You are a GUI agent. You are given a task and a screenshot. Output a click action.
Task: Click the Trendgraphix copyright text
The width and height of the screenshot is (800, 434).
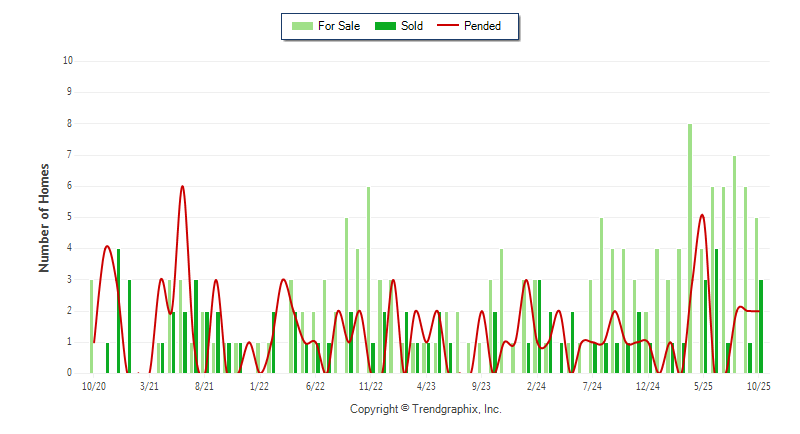pyautogui.click(x=425, y=409)
